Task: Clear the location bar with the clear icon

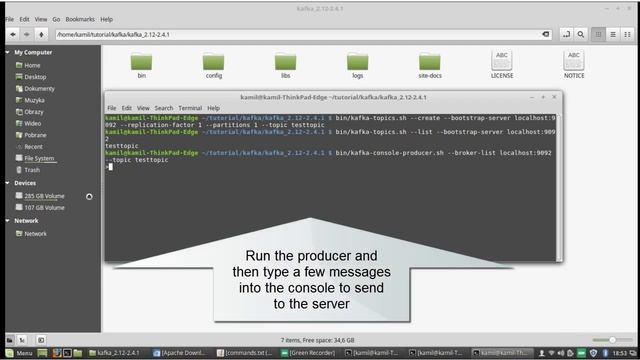Action: pos(546,34)
